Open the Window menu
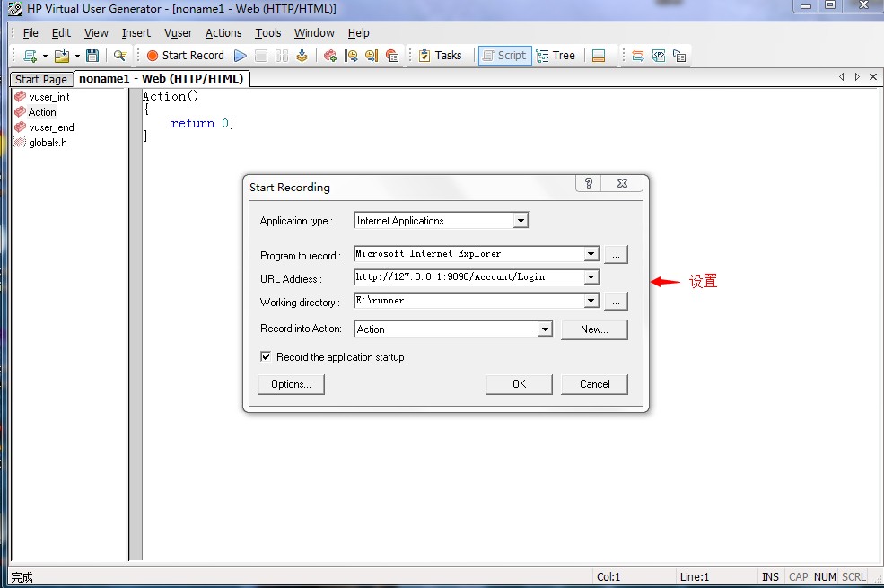This screenshot has width=884, height=588. (x=314, y=33)
